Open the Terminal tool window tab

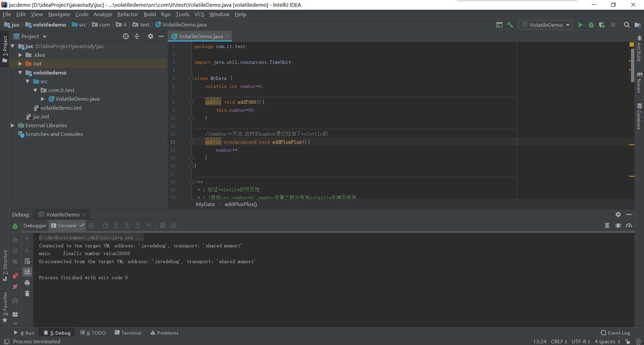(x=128, y=333)
